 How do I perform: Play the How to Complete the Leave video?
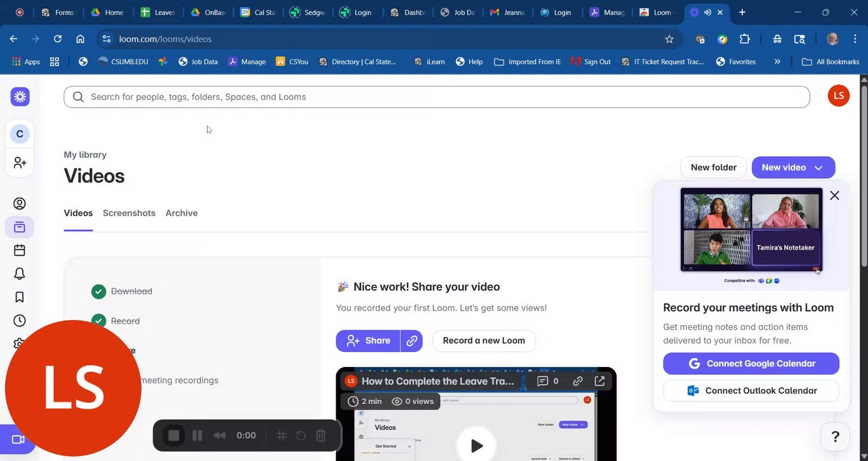[x=477, y=445]
